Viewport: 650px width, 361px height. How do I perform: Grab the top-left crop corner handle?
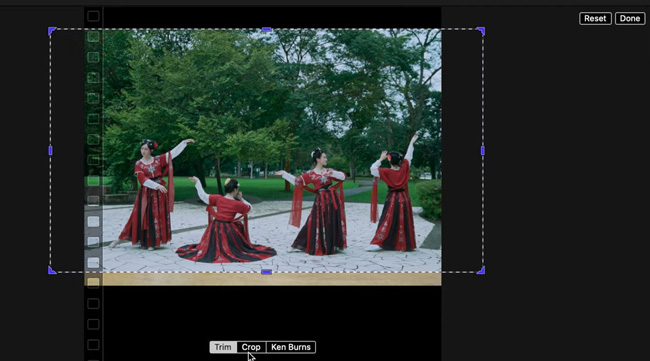click(52, 31)
